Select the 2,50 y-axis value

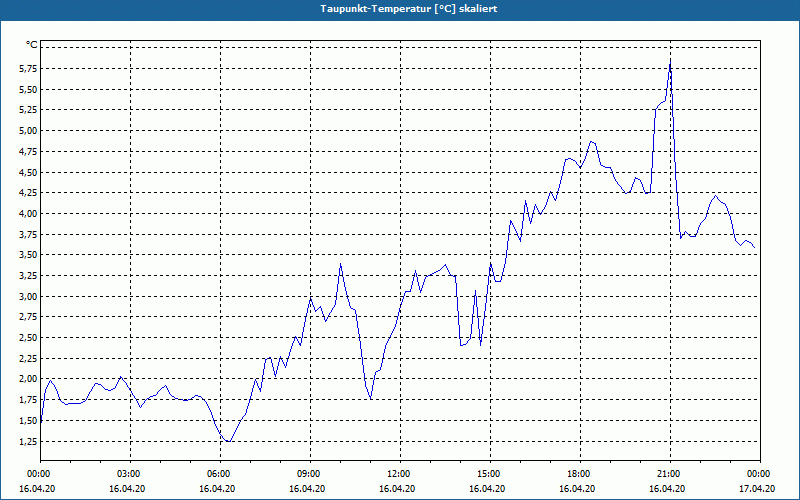pyautogui.click(x=28, y=338)
